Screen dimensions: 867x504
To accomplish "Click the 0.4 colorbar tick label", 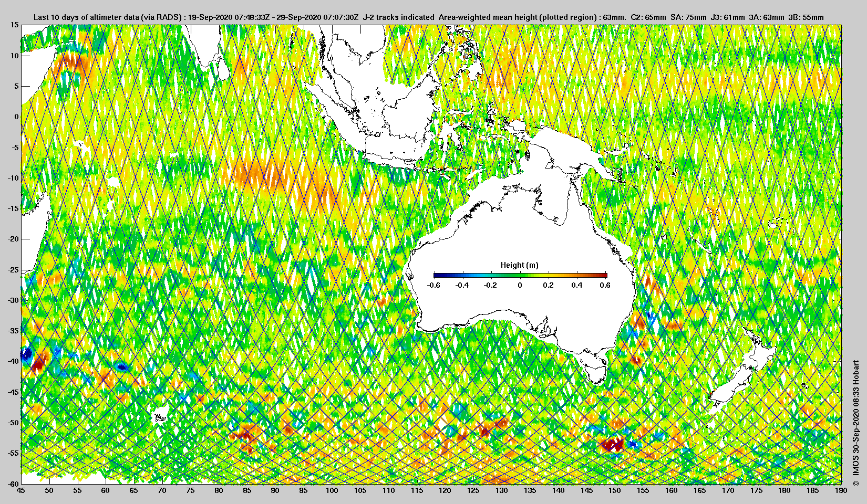I will (577, 285).
